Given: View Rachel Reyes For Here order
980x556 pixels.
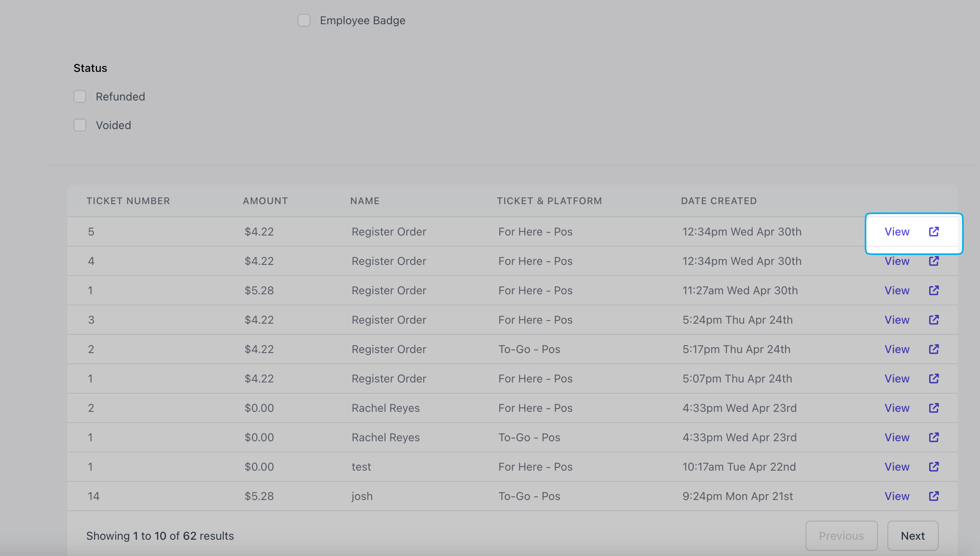Looking at the screenshot, I should tap(897, 408).
